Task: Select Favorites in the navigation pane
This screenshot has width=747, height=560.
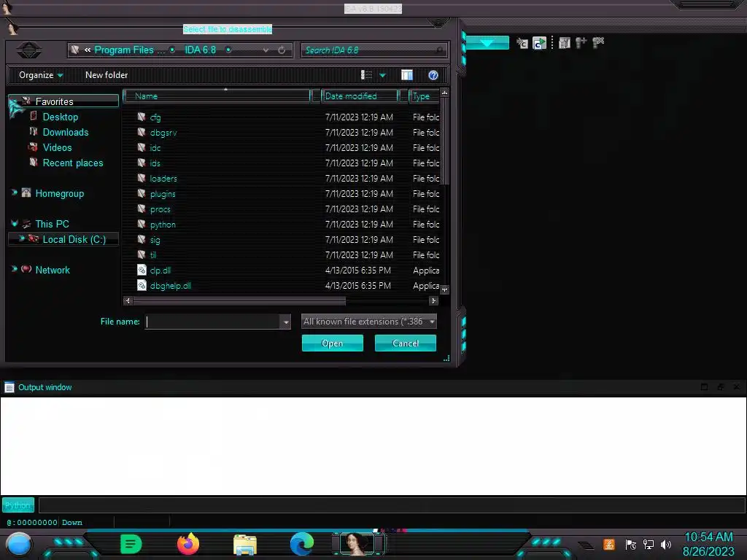Action: [x=54, y=101]
